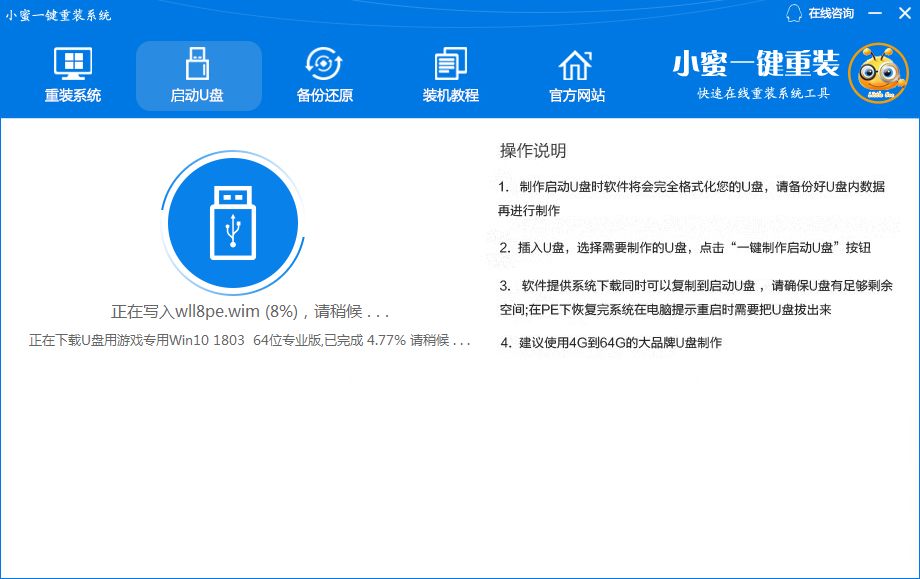This screenshot has width=920, height=579.
Task: Close the 小蜜一键重装系统 window
Action: pyautogui.click(x=902, y=14)
